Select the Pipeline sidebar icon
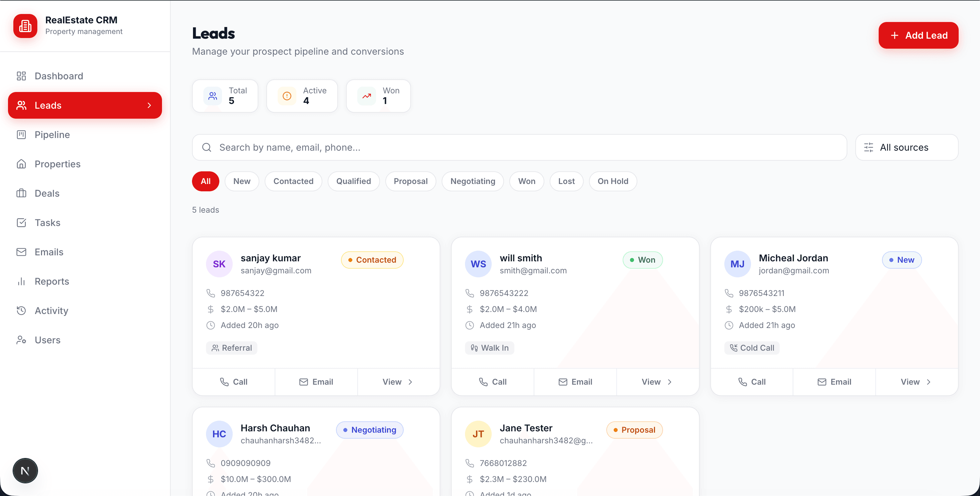Viewport: 980px width, 496px height. (22, 135)
